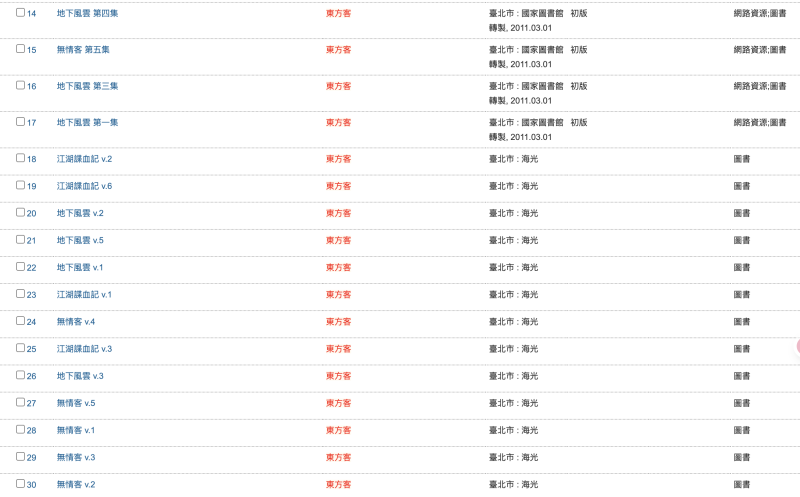Screen dimensions: 800x497
Task: Open the title 無情客 v.4
Action: pyautogui.click(x=75, y=321)
